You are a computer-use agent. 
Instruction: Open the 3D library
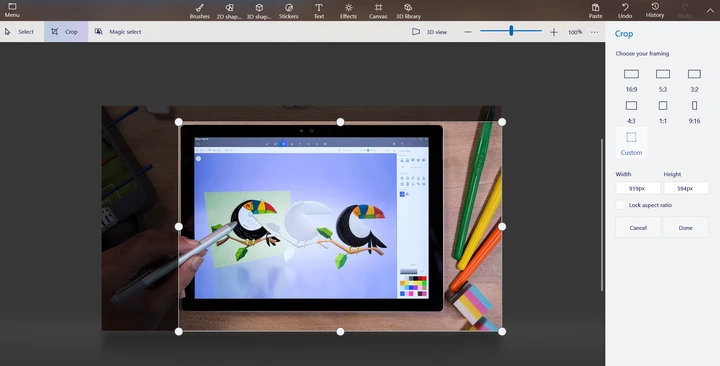click(408, 11)
